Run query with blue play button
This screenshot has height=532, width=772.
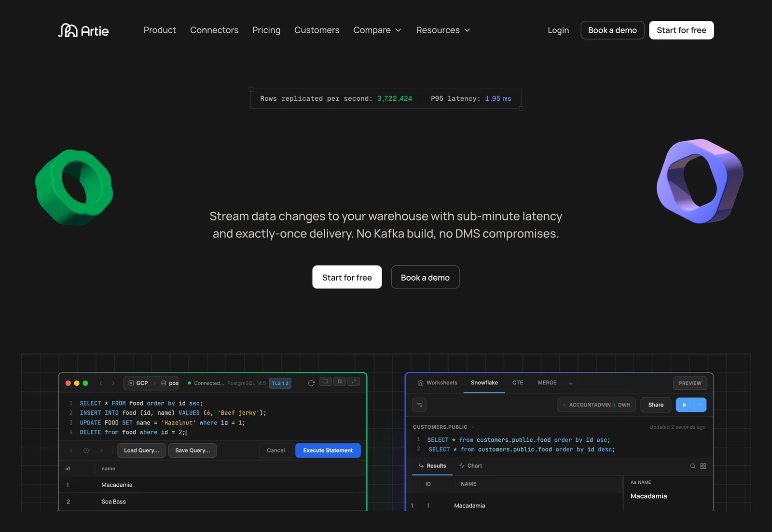pyautogui.click(x=685, y=405)
